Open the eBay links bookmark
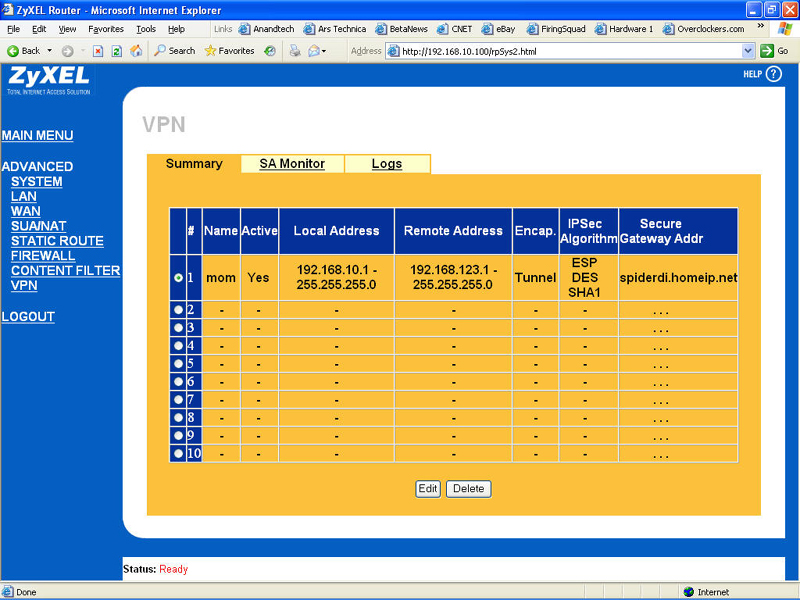Viewport: 800px width, 600px height. 498,29
